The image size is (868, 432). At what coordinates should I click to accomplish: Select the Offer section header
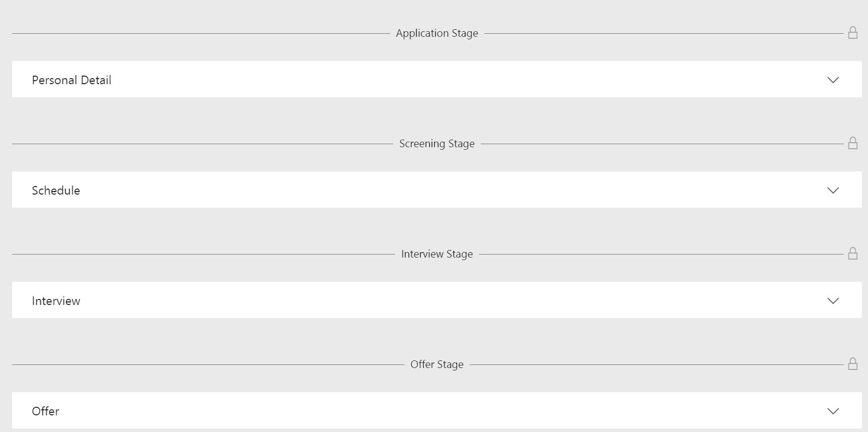click(x=45, y=411)
